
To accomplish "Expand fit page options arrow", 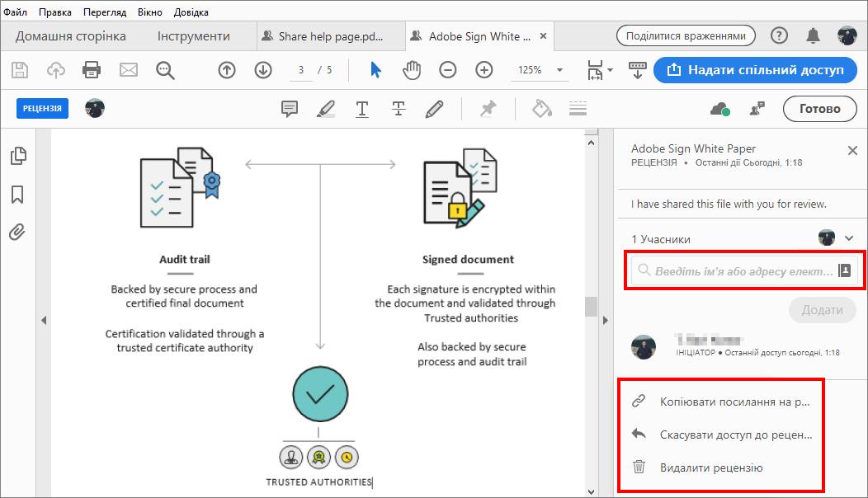I will click(x=610, y=70).
